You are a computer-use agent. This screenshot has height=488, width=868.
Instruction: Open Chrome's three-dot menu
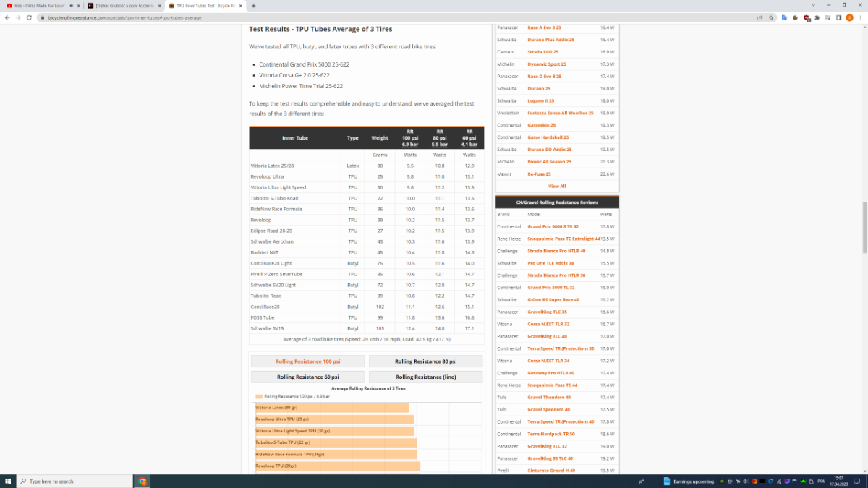pyautogui.click(x=861, y=17)
